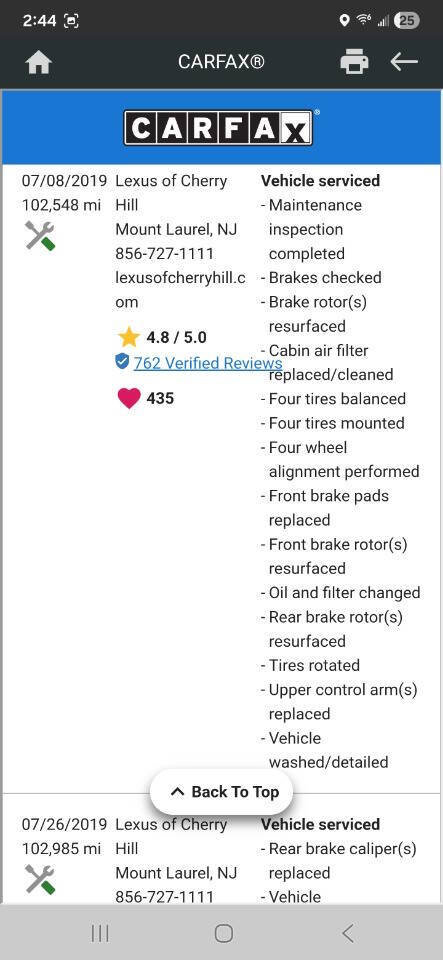Tap the gold star rating icon

point(128,337)
